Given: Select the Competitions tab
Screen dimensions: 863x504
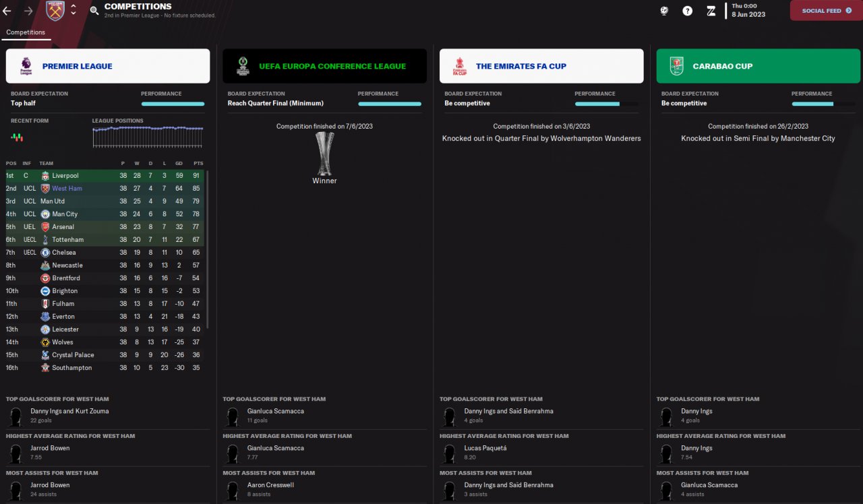Looking at the screenshot, I should [x=26, y=32].
